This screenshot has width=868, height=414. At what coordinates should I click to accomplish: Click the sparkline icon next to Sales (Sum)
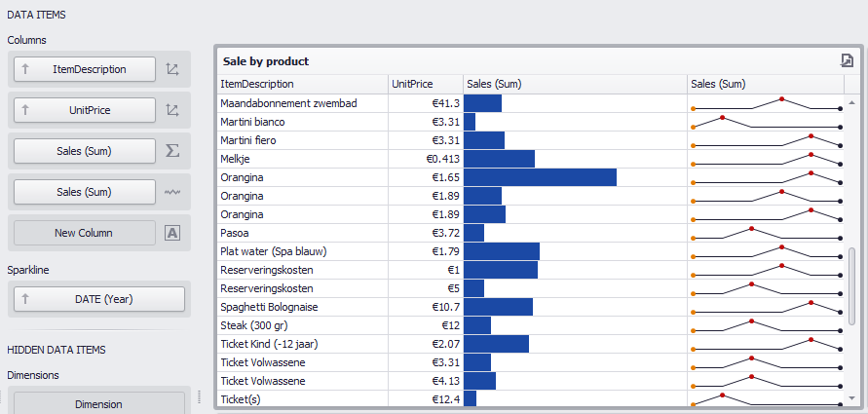pyautogui.click(x=172, y=192)
